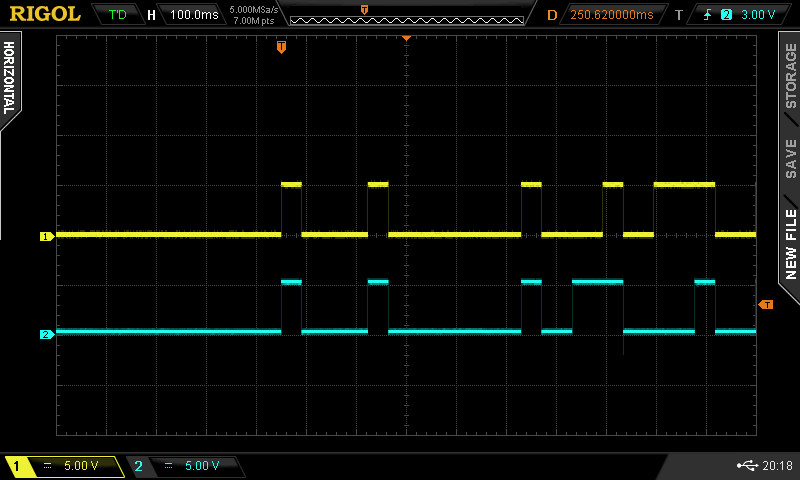Click the trigger source channel 2 badge
This screenshot has height=480, width=800.
[x=726, y=15]
